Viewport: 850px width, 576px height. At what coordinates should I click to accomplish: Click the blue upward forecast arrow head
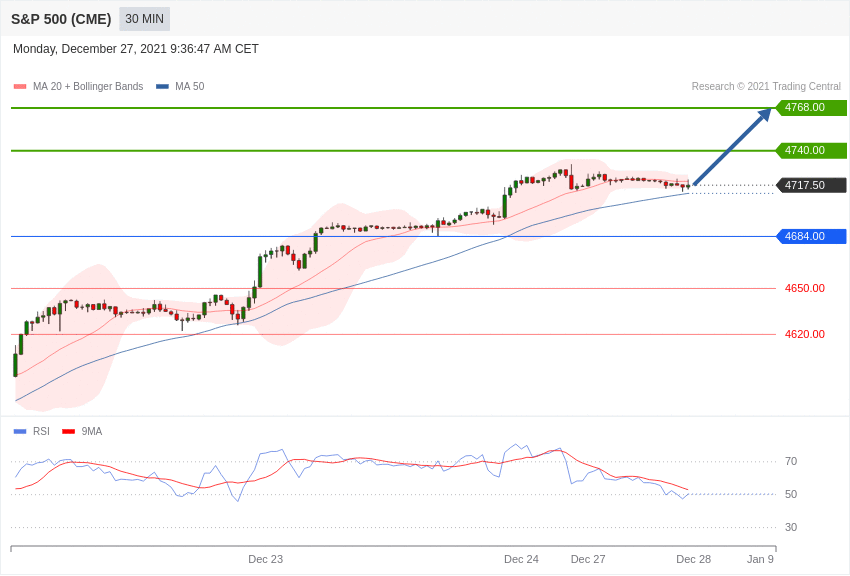(x=764, y=115)
